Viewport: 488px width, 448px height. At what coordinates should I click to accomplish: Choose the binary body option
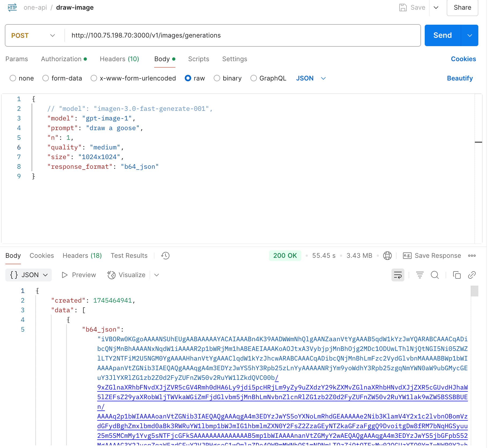pyautogui.click(x=217, y=78)
